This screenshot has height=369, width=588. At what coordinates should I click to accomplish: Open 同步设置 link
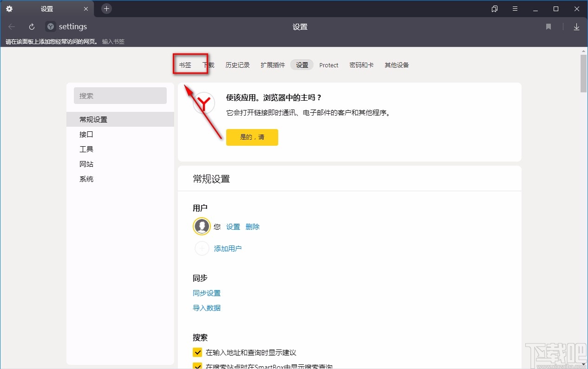click(x=206, y=293)
